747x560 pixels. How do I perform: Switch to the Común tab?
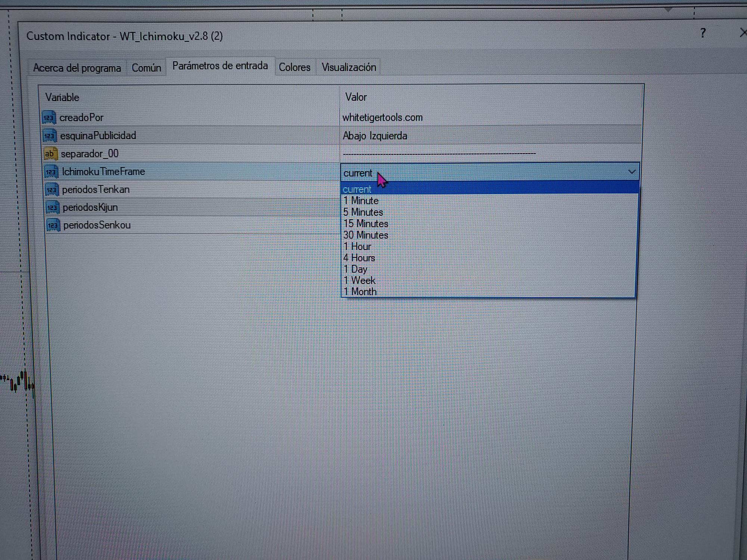tap(146, 68)
